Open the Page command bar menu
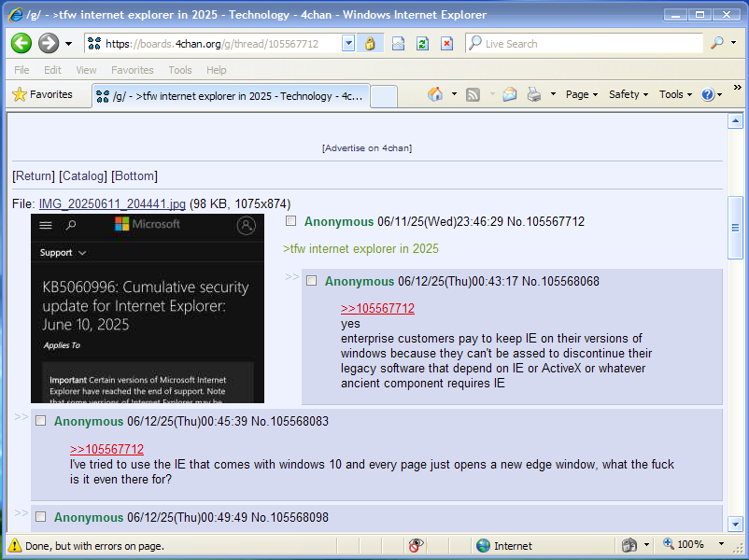 pyautogui.click(x=581, y=94)
